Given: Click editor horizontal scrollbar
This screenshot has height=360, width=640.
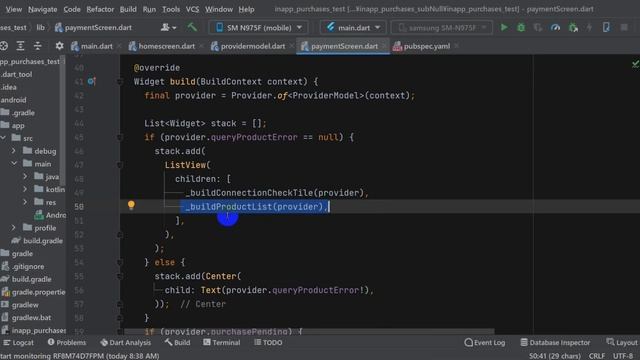Looking at the screenshot, I should (309, 331).
